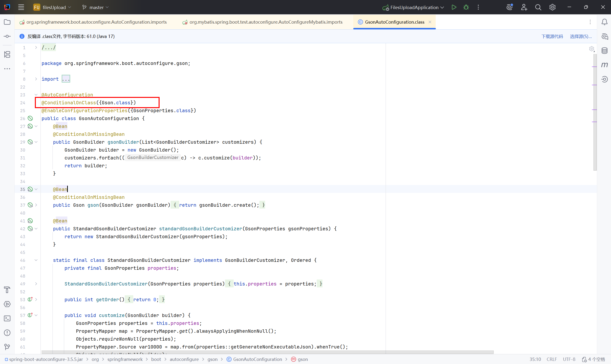Open the Database tool window
This screenshot has width=611, height=364.
pyautogui.click(x=604, y=51)
